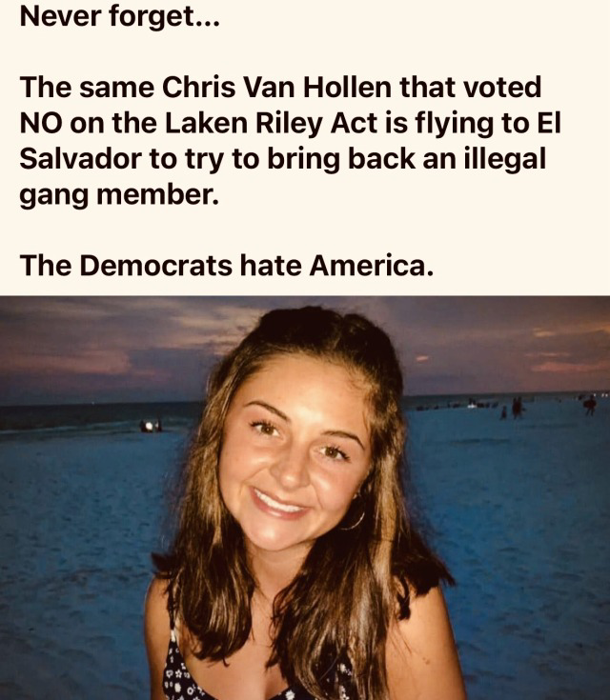
Task: Click the phrase "bring back"
Action: [x=341, y=158]
